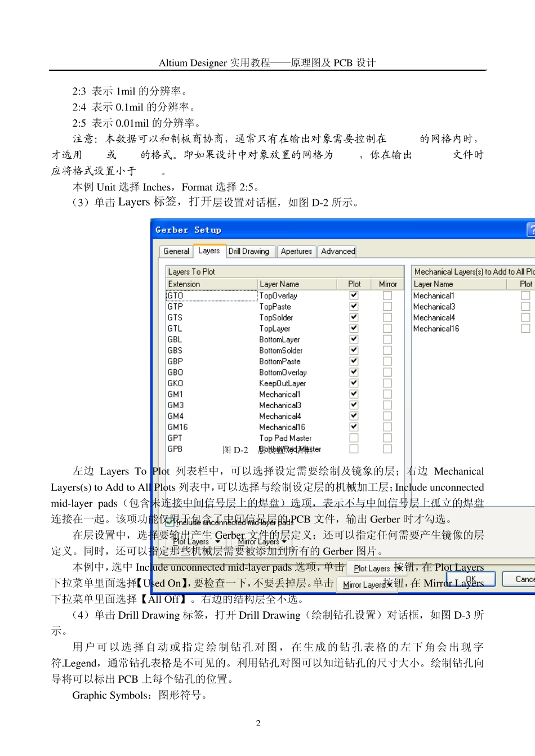535x756 pixels.
Task: Select the GBL extension row
Action: [175, 339]
